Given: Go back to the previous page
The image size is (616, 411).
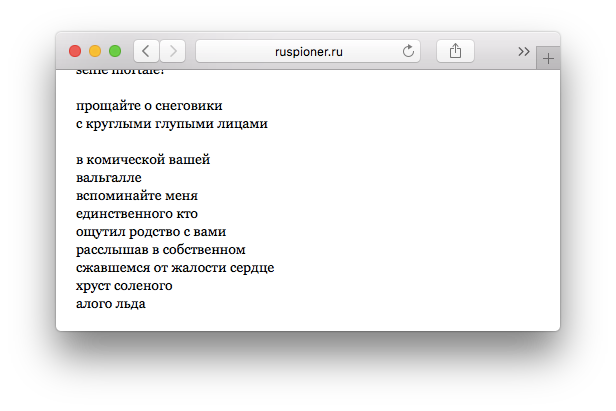Looking at the screenshot, I should pos(146,51).
